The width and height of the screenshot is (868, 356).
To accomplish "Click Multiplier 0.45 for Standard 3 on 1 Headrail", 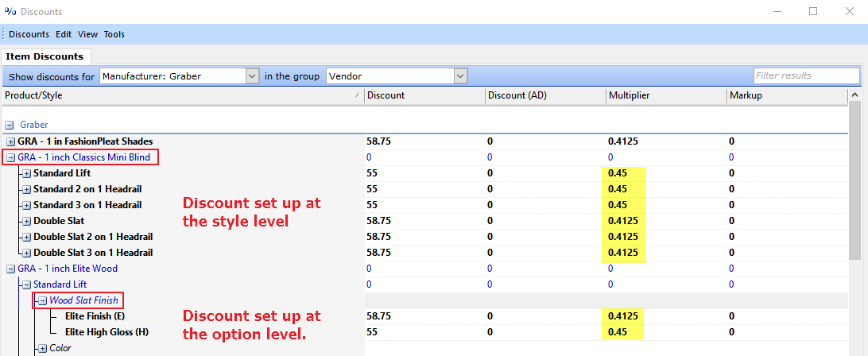I will [x=618, y=205].
